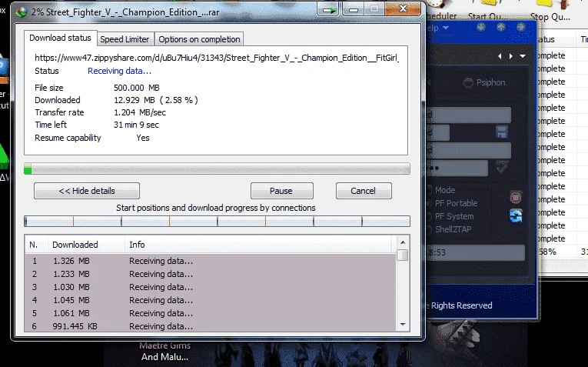This screenshot has width=588, height=367.
Task: Click the Start Queue toolbar button in IDM
Action: click(488, 11)
